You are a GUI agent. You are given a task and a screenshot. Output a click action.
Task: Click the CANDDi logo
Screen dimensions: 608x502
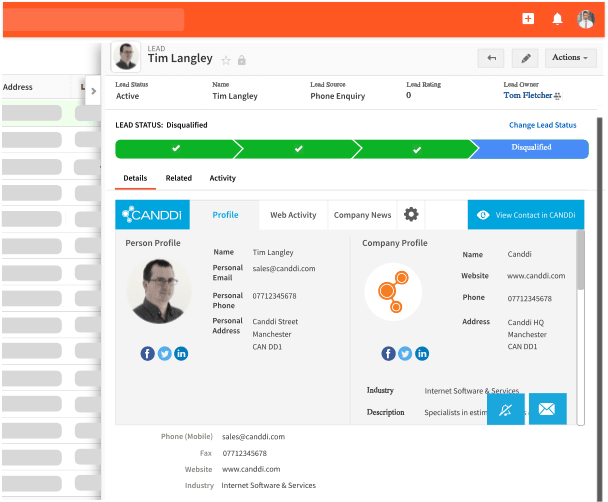tap(152, 215)
